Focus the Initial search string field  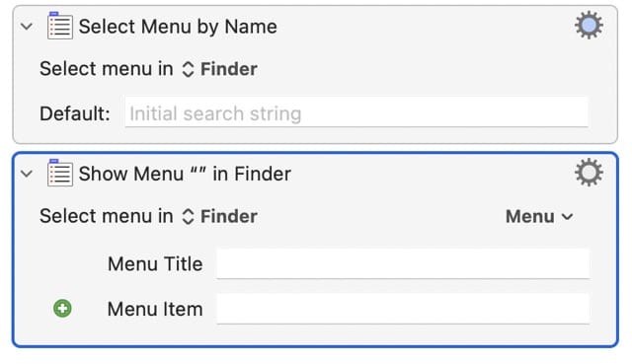coord(356,112)
